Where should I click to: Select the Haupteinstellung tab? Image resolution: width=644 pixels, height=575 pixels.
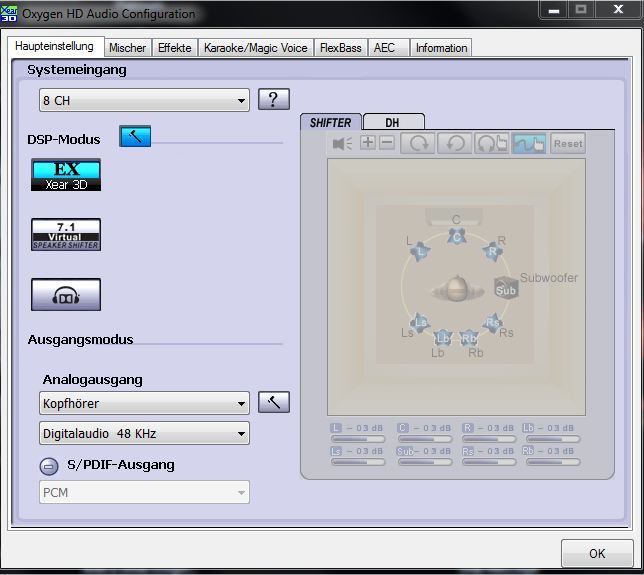54,46
